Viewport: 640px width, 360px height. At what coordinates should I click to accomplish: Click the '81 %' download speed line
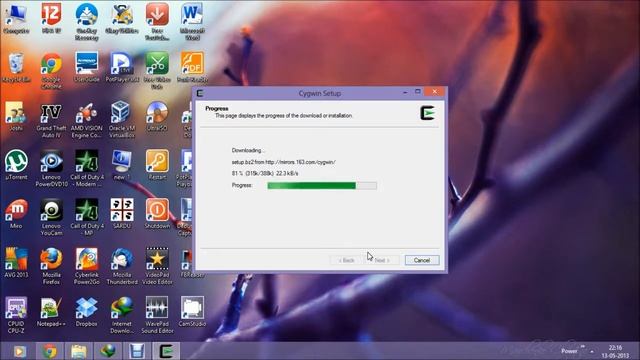[265, 173]
